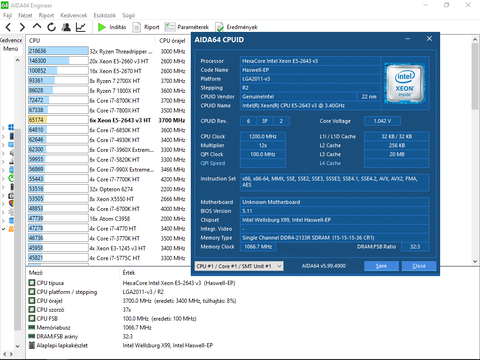
Task: Click the results list scroll-up arrow
Action: (x=475, y=39)
